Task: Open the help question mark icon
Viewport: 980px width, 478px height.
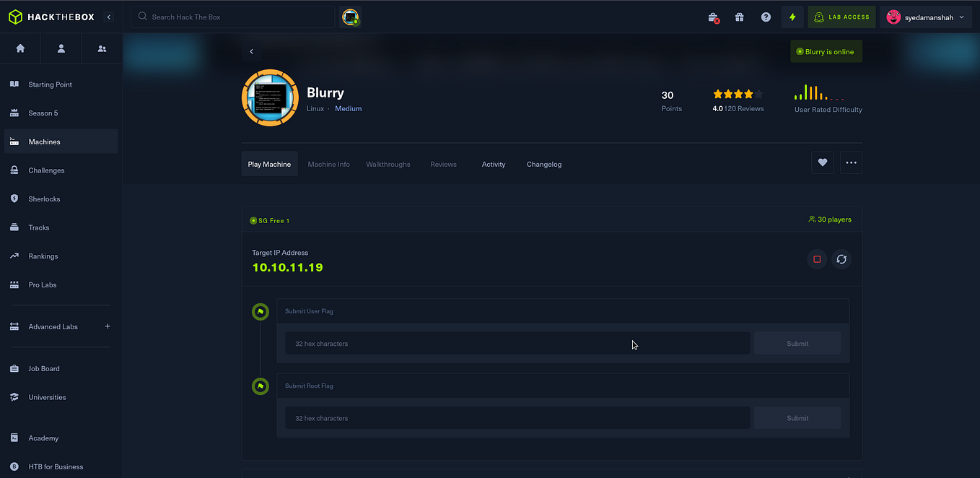Action: pos(766,17)
